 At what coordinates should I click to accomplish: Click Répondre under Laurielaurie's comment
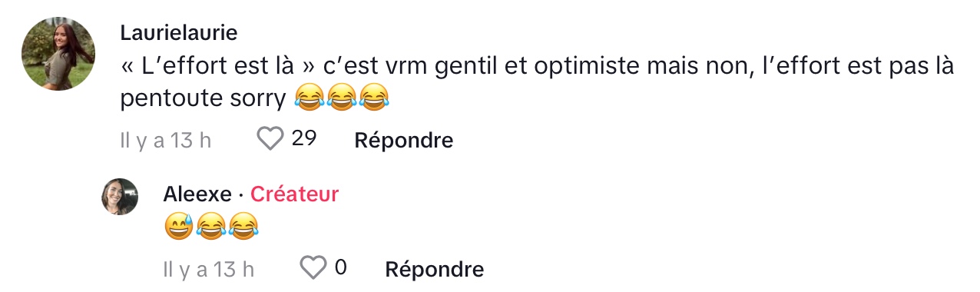click(403, 140)
